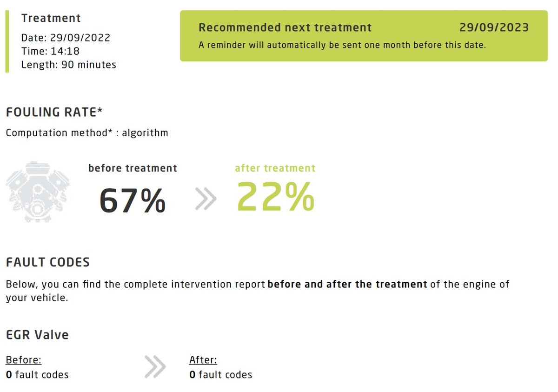Click the FOULING RATE* heading
Viewport: 558px width, 392px height.
(54, 112)
